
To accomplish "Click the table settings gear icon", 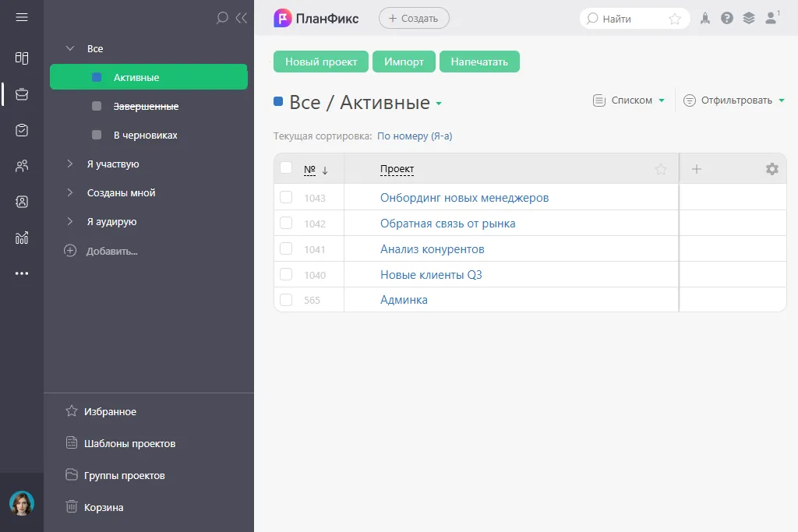I will (x=772, y=169).
